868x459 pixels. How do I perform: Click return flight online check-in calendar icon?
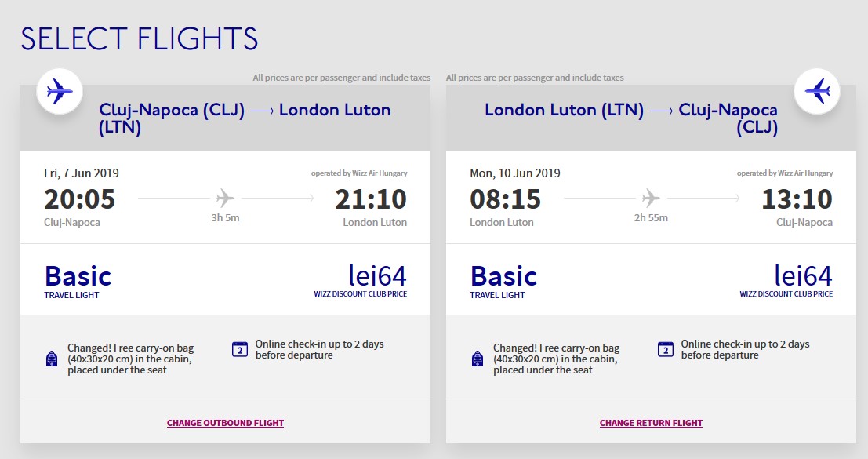point(666,349)
